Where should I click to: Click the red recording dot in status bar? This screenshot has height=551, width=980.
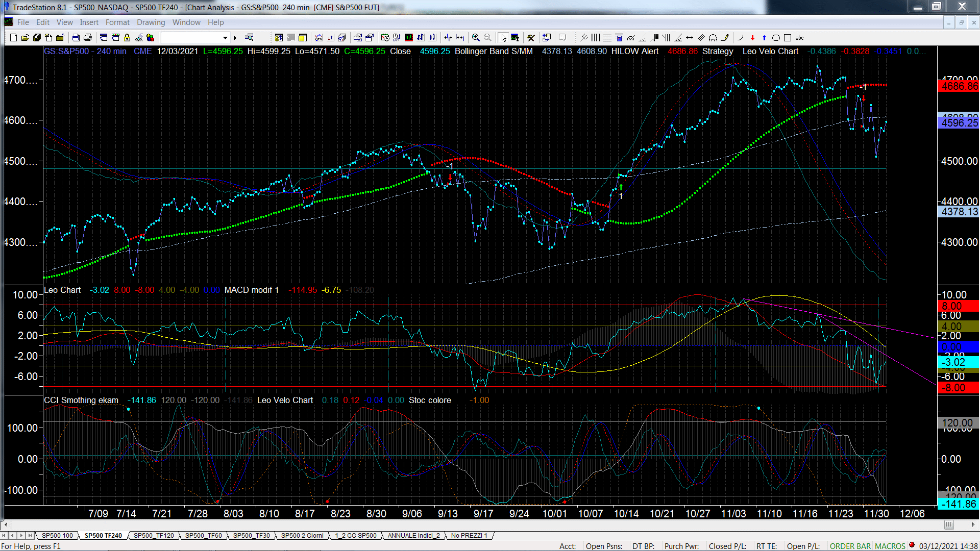[912, 545]
